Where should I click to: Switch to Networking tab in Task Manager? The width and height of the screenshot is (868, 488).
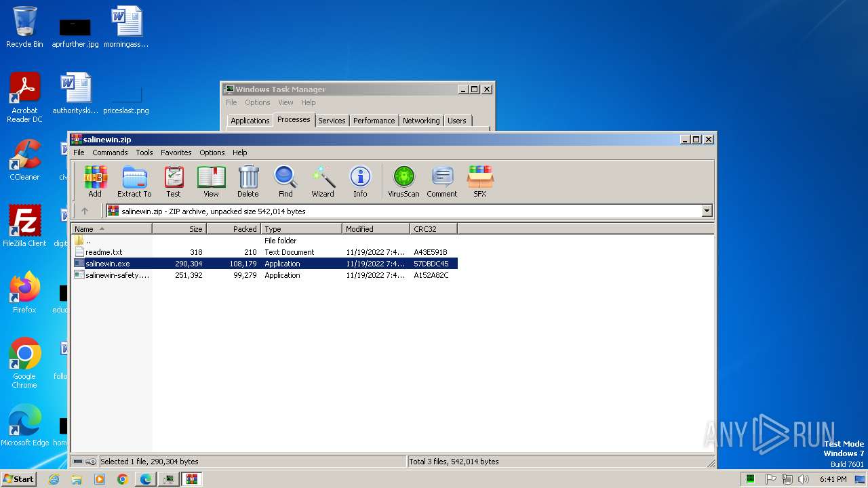pyautogui.click(x=421, y=121)
